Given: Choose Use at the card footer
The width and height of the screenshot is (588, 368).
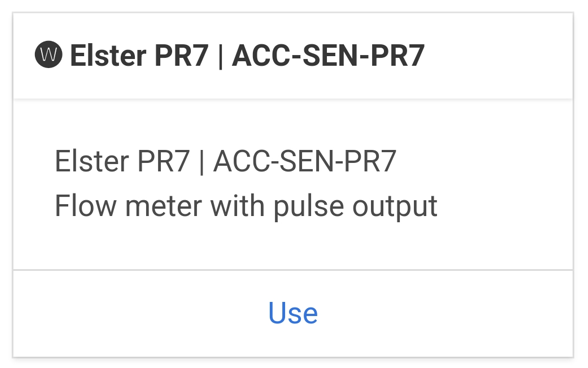Looking at the screenshot, I should coord(293,313).
